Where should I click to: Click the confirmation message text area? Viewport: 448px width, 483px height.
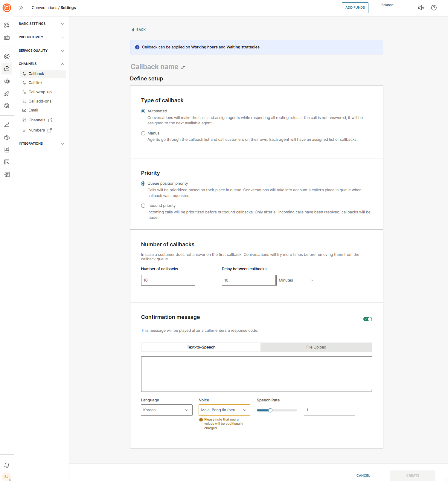pos(256,374)
